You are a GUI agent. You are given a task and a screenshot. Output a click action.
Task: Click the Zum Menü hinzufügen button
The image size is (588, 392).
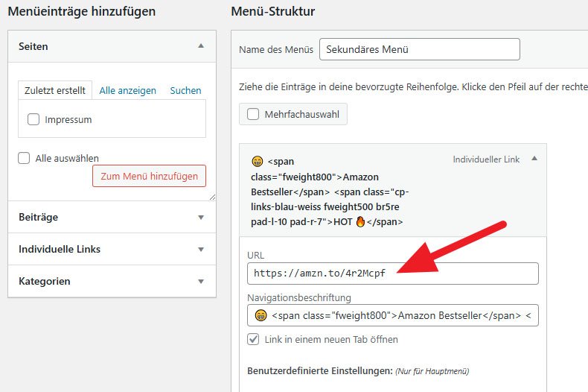(x=149, y=177)
